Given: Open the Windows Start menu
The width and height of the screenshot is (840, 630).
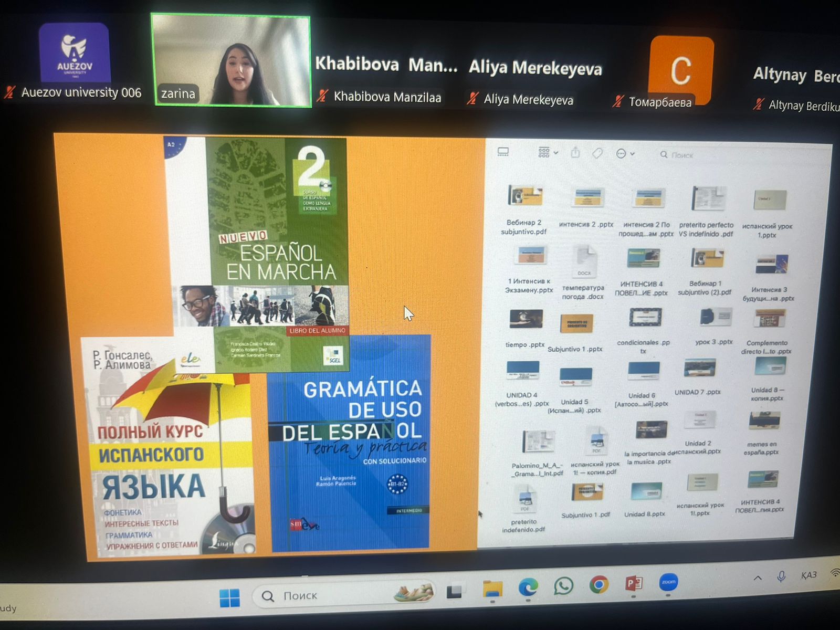Looking at the screenshot, I should click(x=229, y=597).
